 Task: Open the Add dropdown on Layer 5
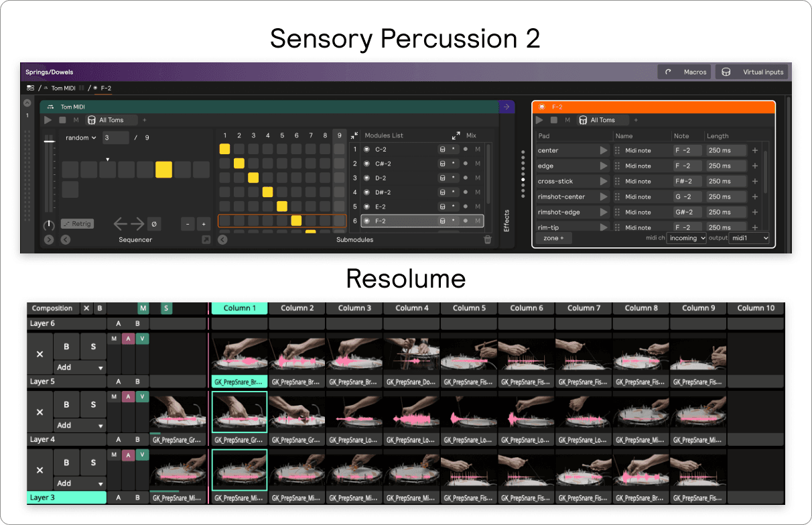tap(80, 367)
